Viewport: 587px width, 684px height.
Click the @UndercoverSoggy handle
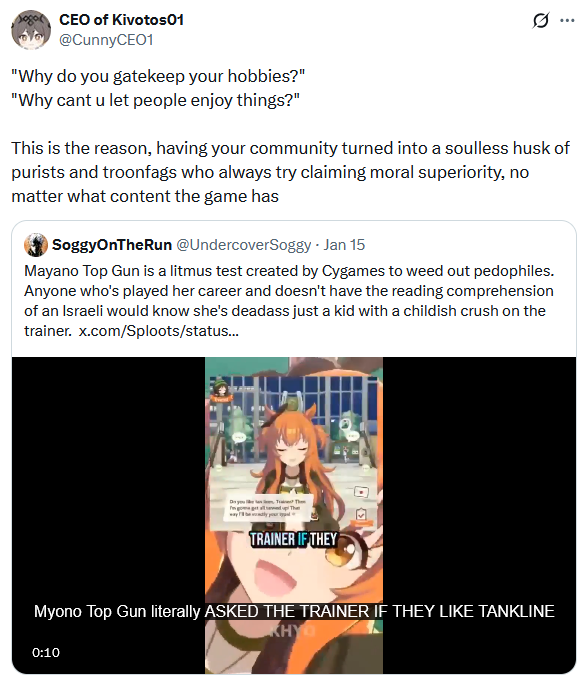(244, 245)
